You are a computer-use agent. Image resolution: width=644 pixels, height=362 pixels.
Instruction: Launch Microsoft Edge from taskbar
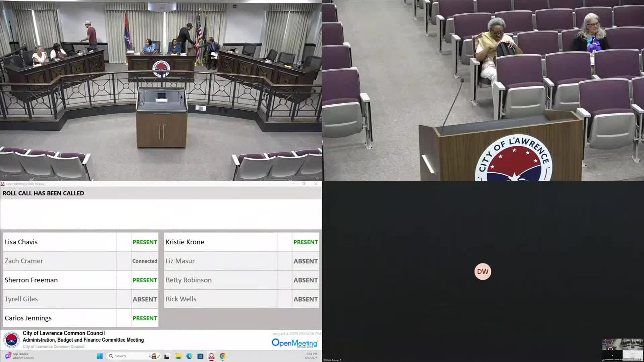point(189,356)
